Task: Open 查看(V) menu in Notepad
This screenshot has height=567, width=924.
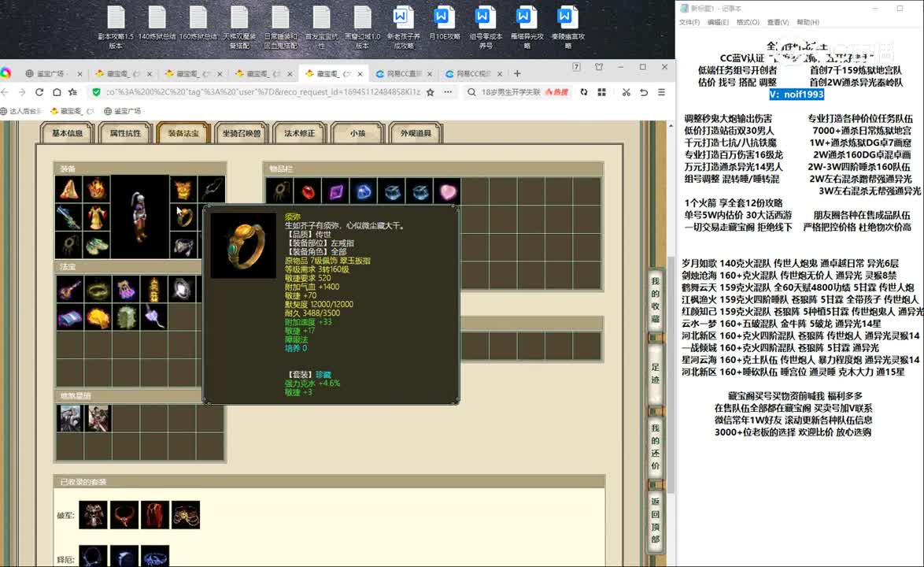Action: (x=778, y=22)
